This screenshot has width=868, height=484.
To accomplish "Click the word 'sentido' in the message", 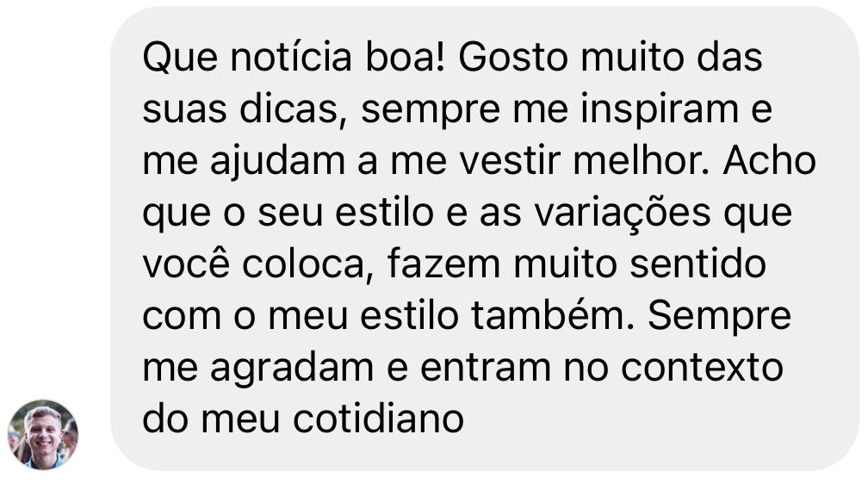I will coord(698,264).
